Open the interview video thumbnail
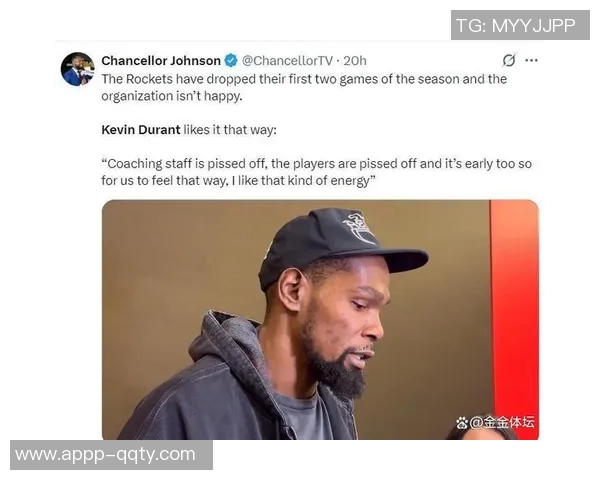The height and width of the screenshot is (480, 600). pos(320,320)
